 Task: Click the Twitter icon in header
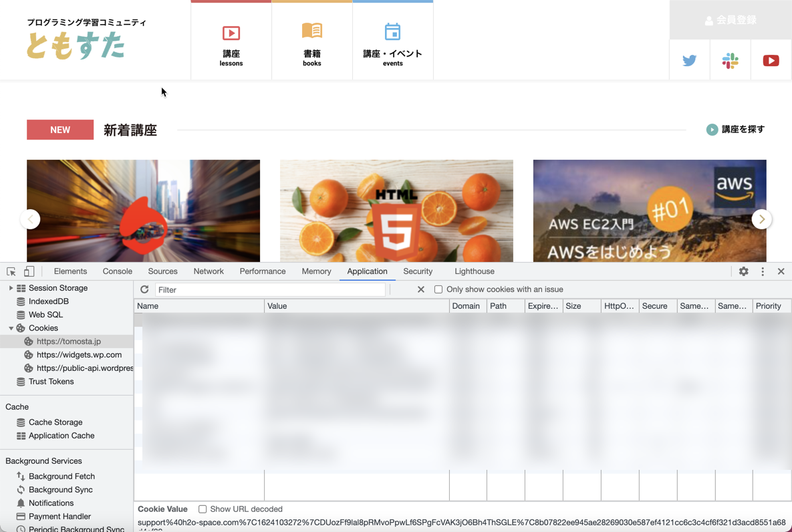[689, 61]
